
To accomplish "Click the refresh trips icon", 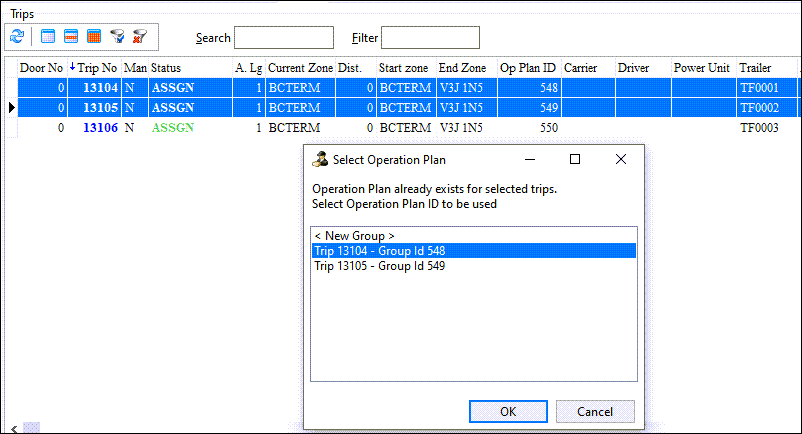I will (17, 37).
